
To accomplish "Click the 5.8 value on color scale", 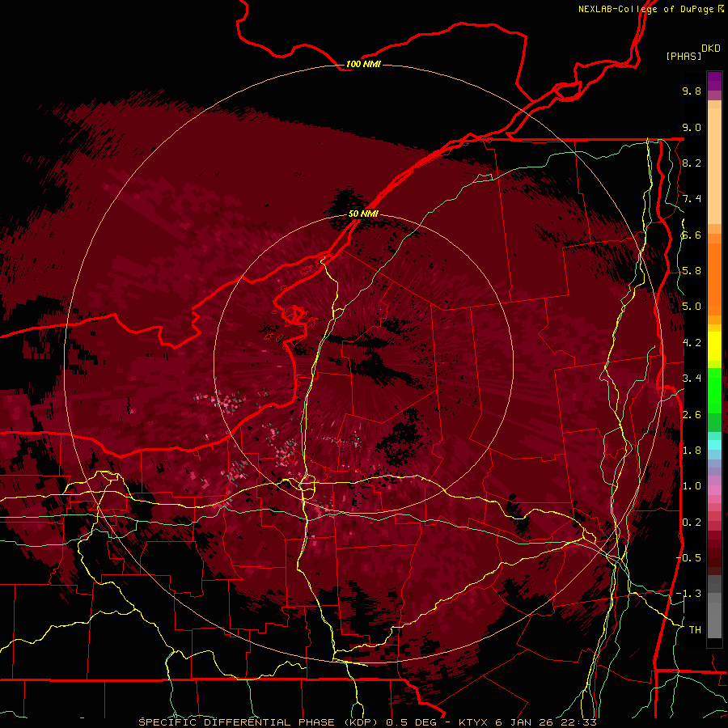I will (x=692, y=270).
